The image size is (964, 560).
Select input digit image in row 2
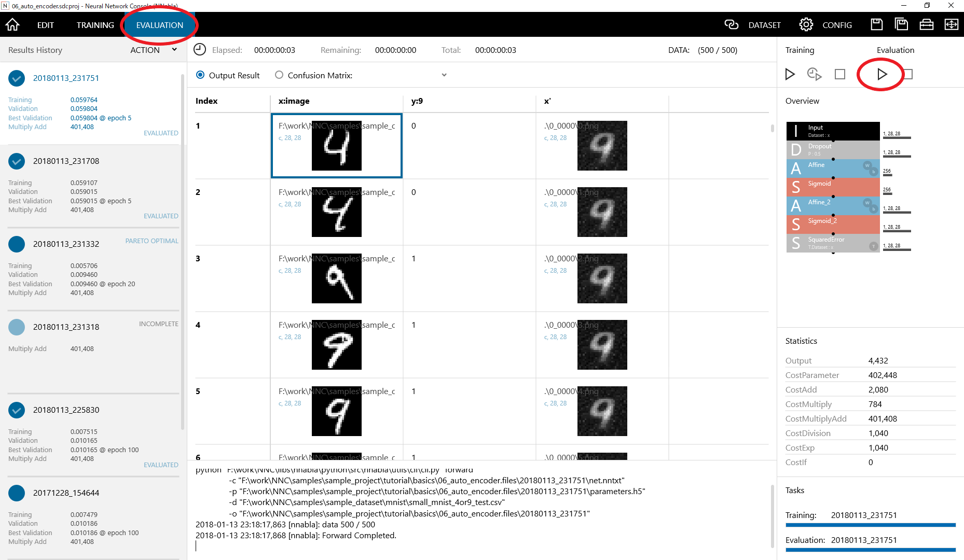pos(337,212)
